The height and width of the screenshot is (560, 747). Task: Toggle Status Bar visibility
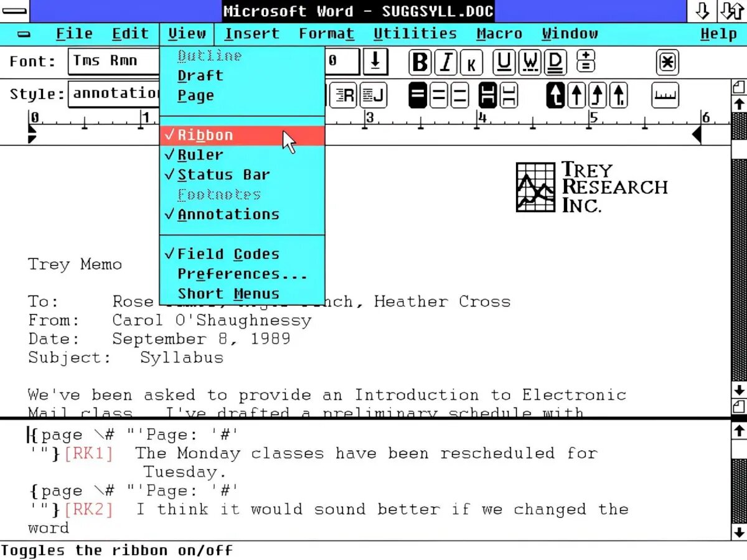[x=223, y=175]
